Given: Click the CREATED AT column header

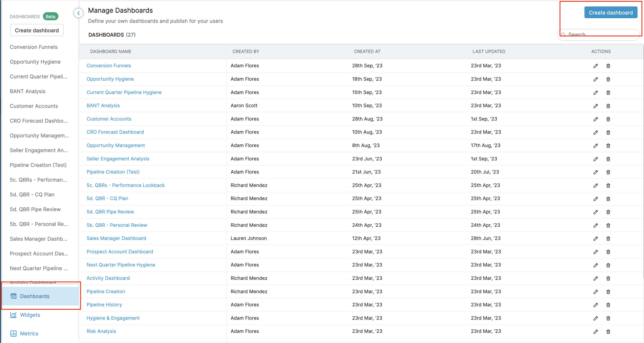Looking at the screenshot, I should (x=367, y=51).
